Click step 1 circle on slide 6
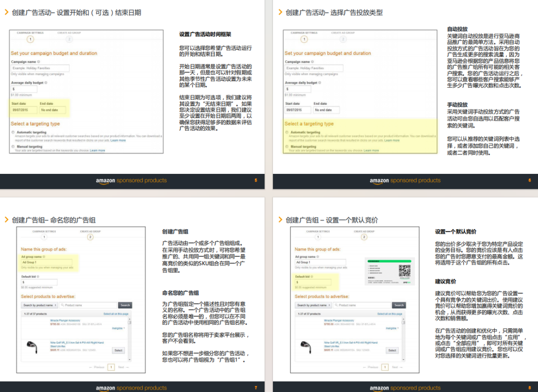 coord(304,39)
